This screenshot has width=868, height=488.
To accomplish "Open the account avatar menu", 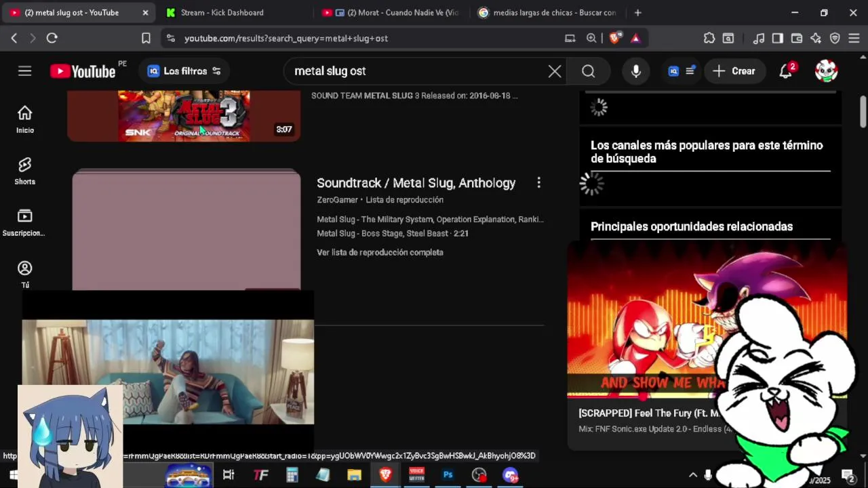I will pos(826,71).
